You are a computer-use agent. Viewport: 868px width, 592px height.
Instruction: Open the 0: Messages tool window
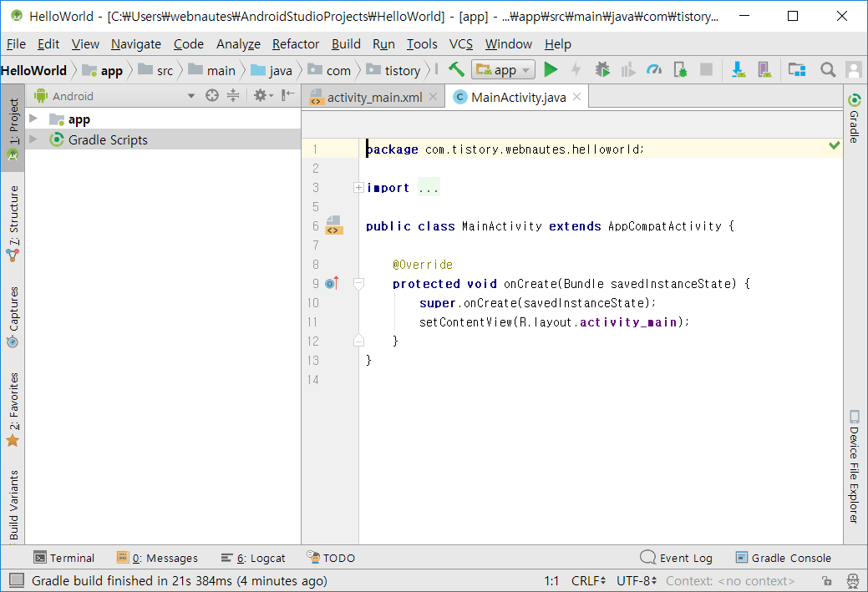pyautogui.click(x=157, y=558)
